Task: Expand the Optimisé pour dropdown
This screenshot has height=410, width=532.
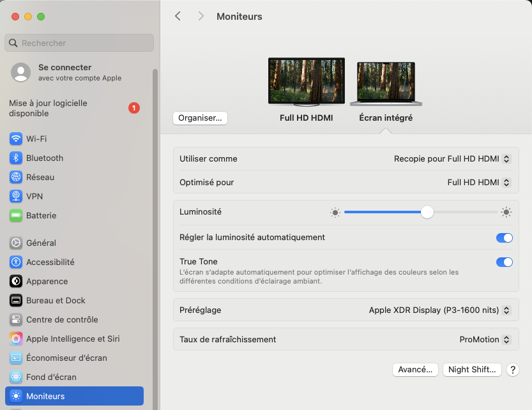Action: point(479,183)
